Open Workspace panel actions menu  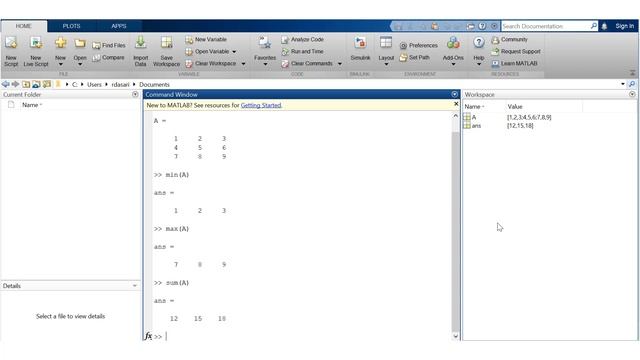tap(632, 94)
